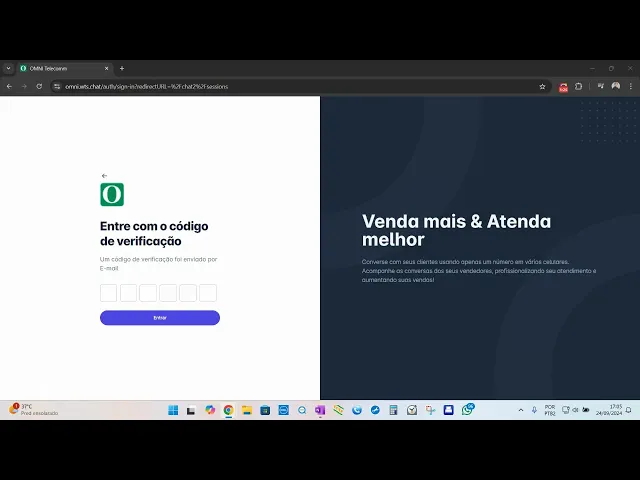Open the media control toolbar icon
The image size is (640, 480).
[600, 86]
